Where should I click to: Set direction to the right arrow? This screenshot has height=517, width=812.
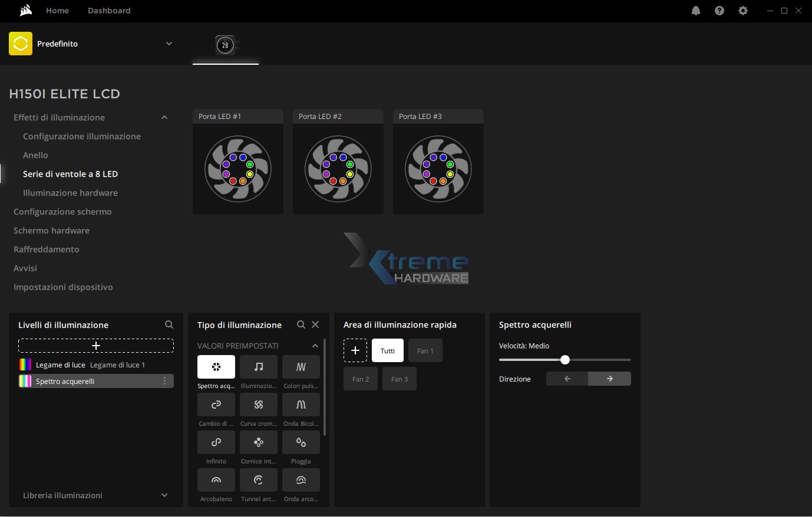tap(609, 379)
